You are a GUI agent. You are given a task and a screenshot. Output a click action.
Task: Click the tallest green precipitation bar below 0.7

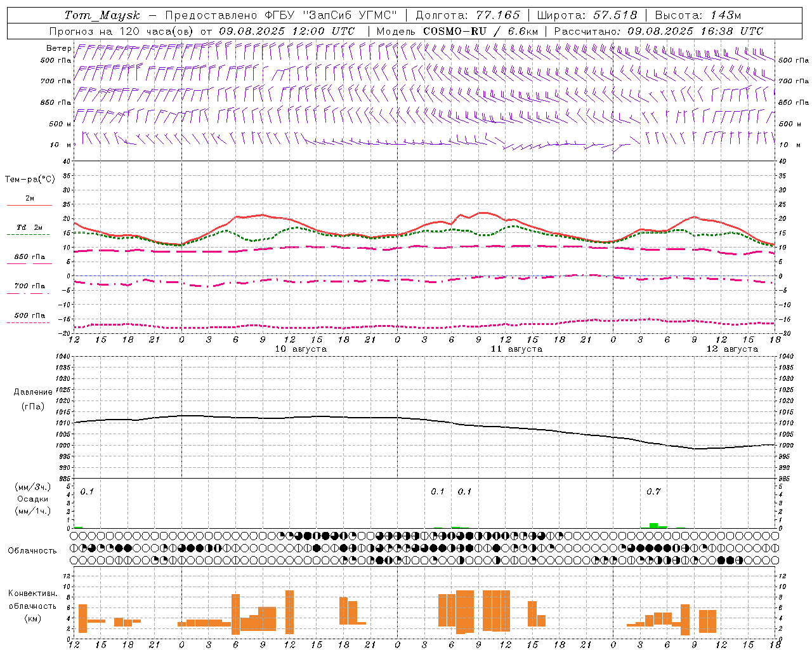[653, 526]
